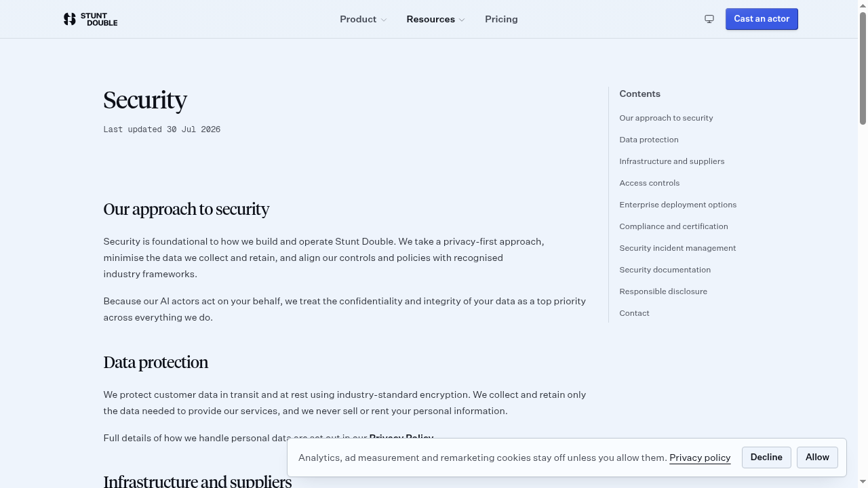Select Access controls in Contents
This screenshot has width=868, height=488.
[x=650, y=183]
